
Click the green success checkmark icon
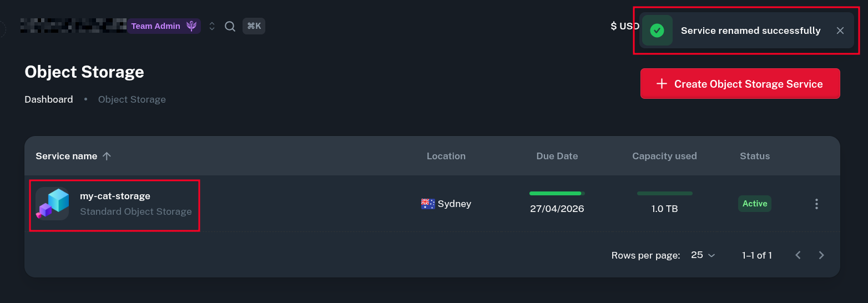click(657, 31)
